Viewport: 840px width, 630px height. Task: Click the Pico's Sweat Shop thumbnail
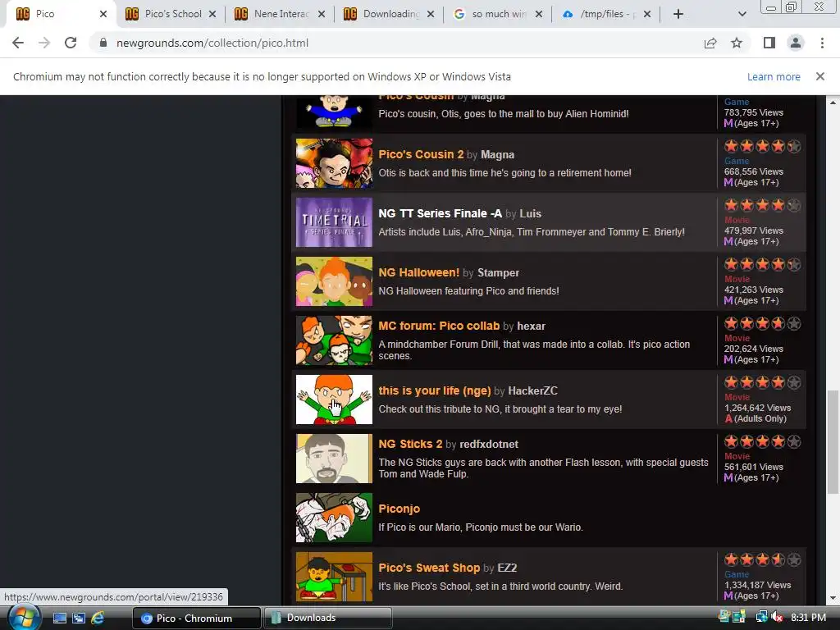click(334, 577)
